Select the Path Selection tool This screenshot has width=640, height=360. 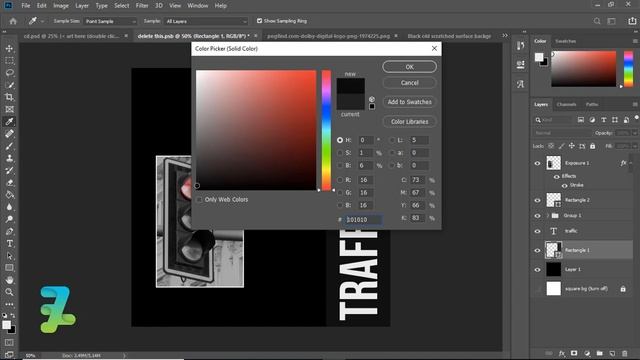(9, 256)
